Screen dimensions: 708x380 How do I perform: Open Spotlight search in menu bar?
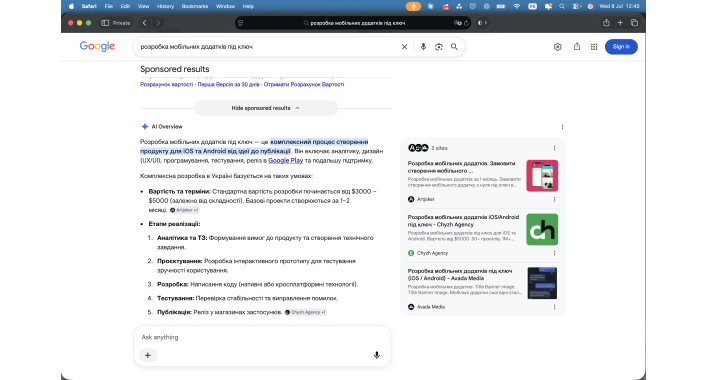(562, 6)
